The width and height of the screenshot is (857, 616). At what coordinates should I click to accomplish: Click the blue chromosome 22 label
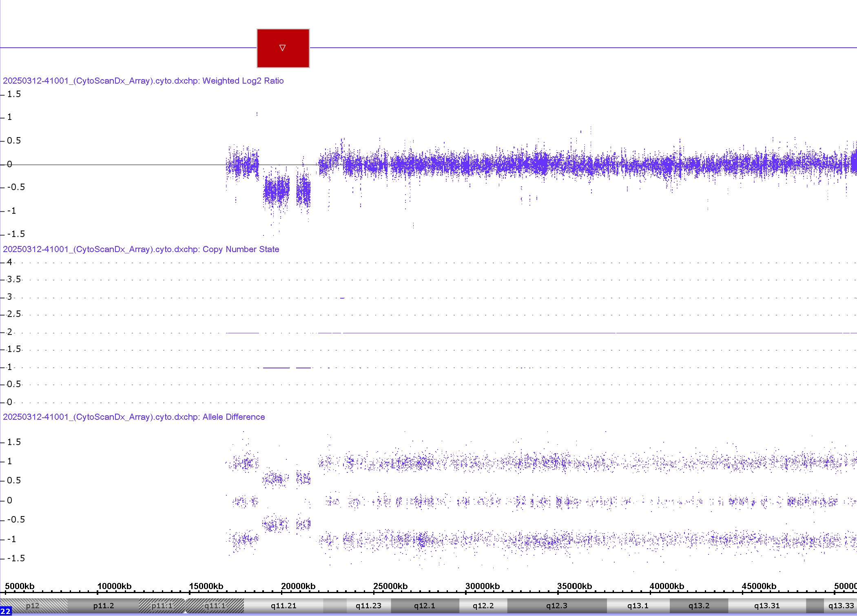(x=5, y=611)
